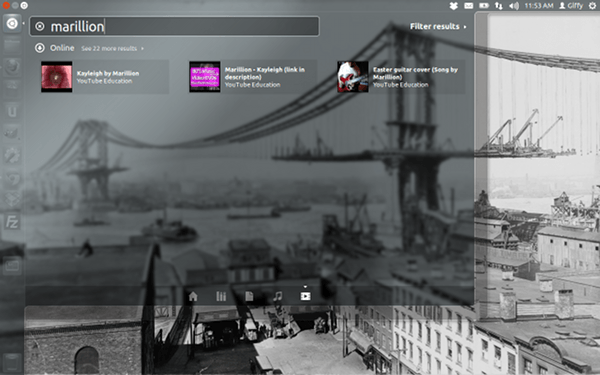Open Kayleigh by Marillion result title

click(x=108, y=73)
